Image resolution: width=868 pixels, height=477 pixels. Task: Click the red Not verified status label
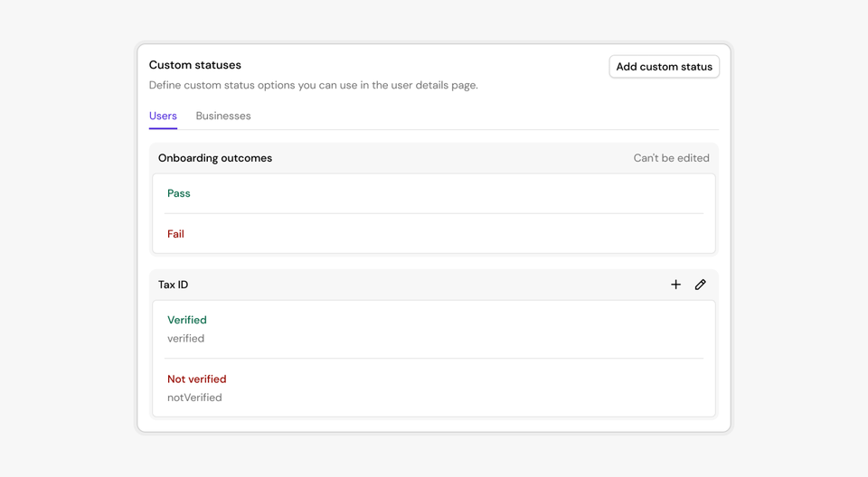coord(196,379)
